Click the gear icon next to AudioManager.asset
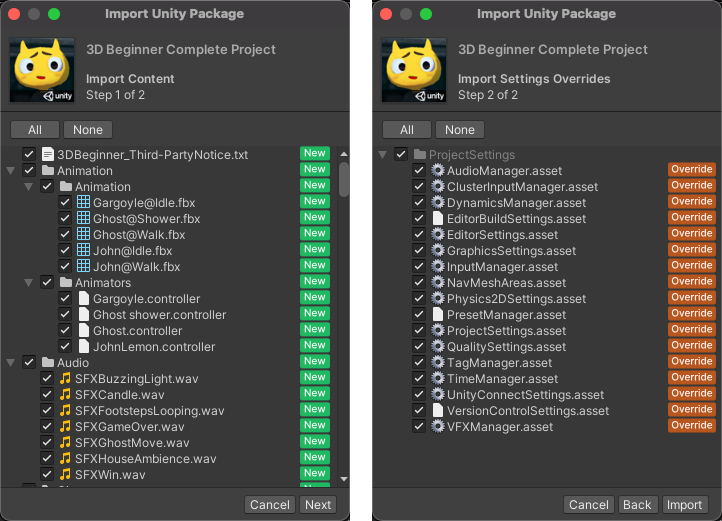This screenshot has height=521, width=722. (x=437, y=171)
